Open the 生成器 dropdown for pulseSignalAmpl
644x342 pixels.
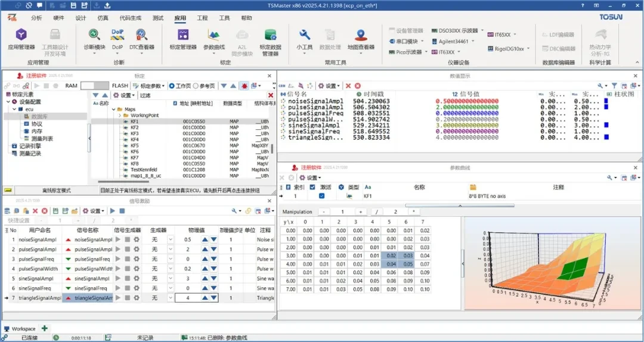click(x=169, y=249)
